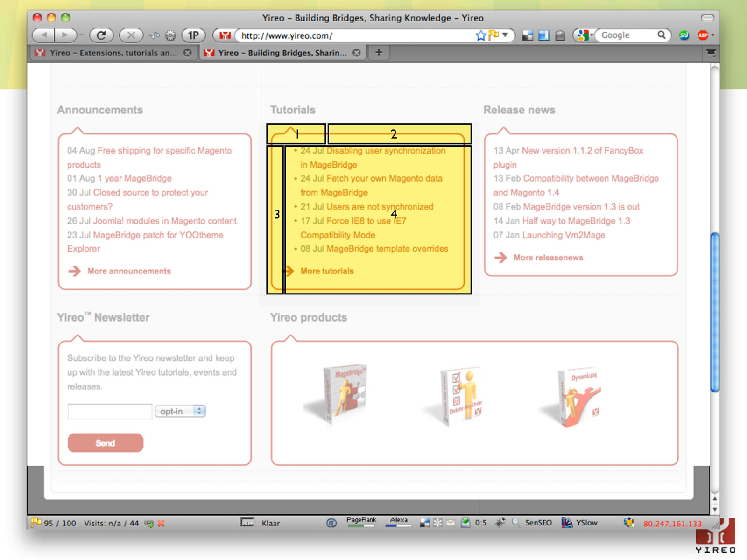Viewport: 747px width, 560px height.
Task: Click the Alexa rank meter in the status bar
Action: pos(398,522)
